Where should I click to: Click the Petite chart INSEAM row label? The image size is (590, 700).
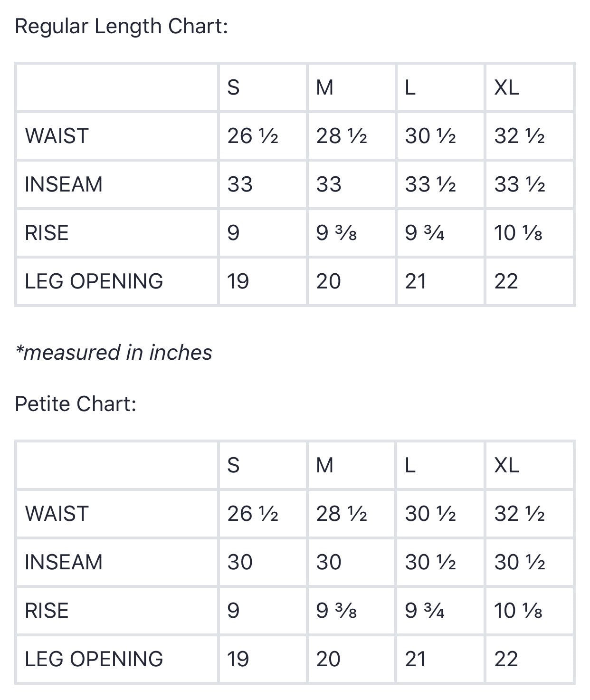pos(64,562)
